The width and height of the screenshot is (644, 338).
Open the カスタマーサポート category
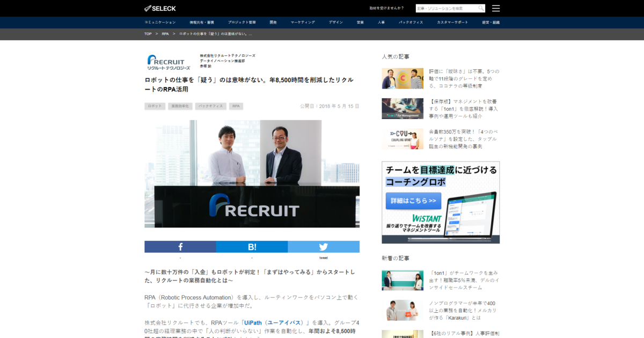click(452, 22)
